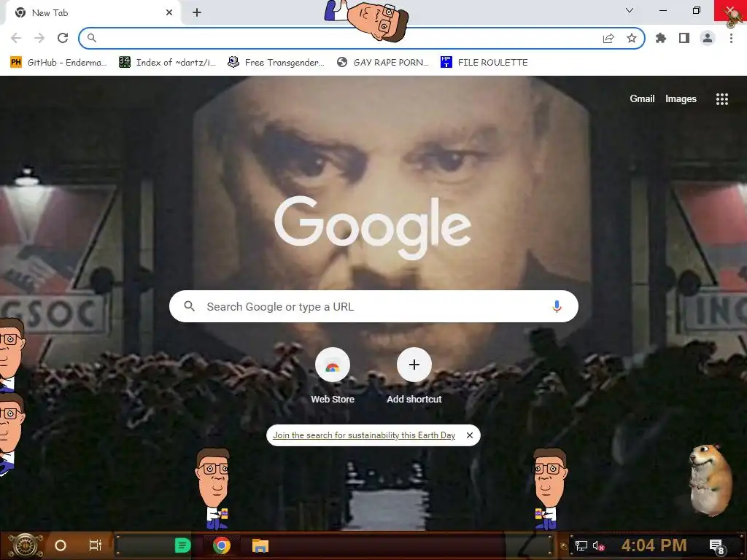Viewport: 747px width, 560px height.
Task: Open a new tab with plus button
Action: pyautogui.click(x=197, y=13)
